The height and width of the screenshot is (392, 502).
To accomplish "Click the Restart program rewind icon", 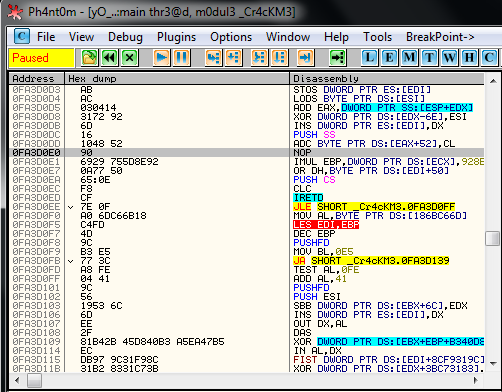I will click(110, 58).
